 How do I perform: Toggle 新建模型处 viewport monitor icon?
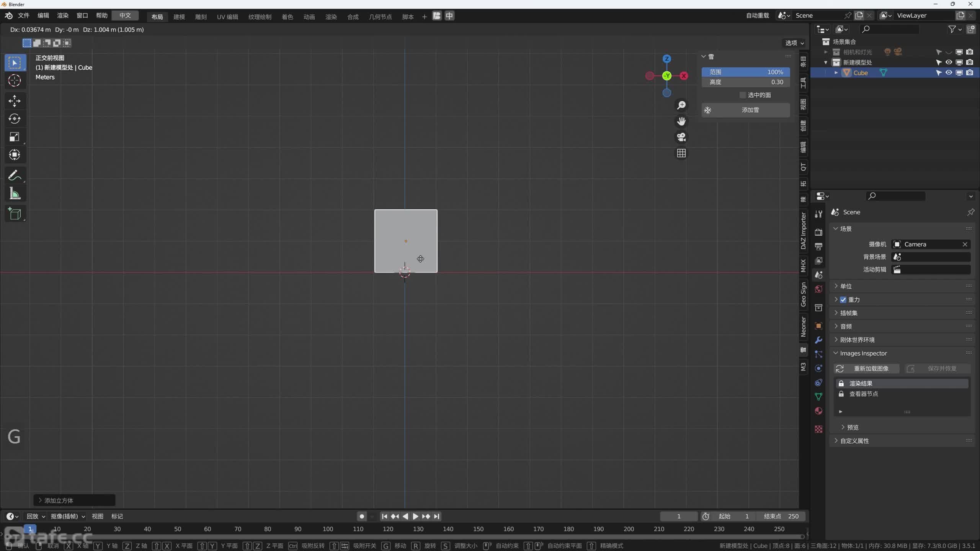(x=959, y=62)
